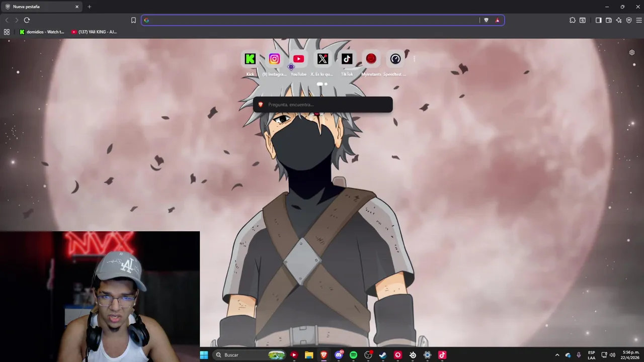
Task: Open the Speedtest shortcut tile
Action: pyautogui.click(x=395, y=59)
